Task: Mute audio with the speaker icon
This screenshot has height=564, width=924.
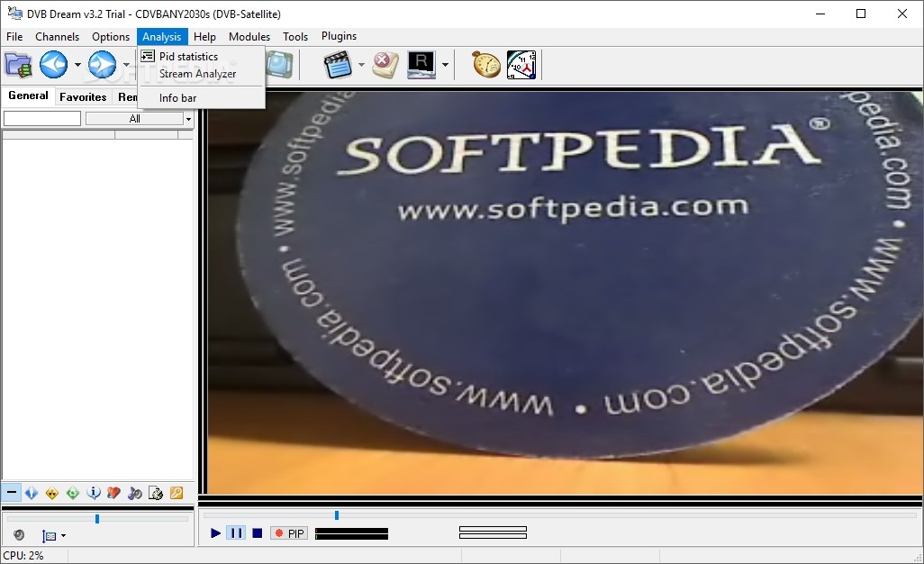Action: [19, 535]
